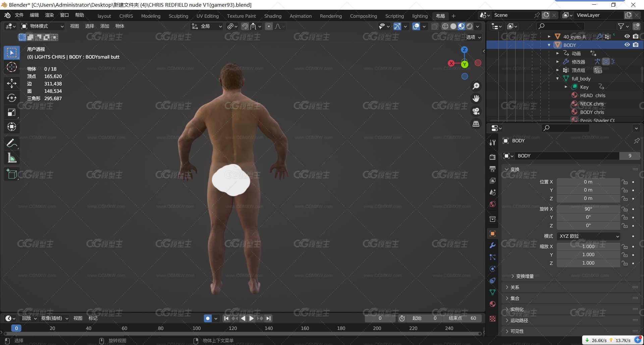Click play animation forward button
Viewport: 644px width, 345px height.
tap(251, 318)
